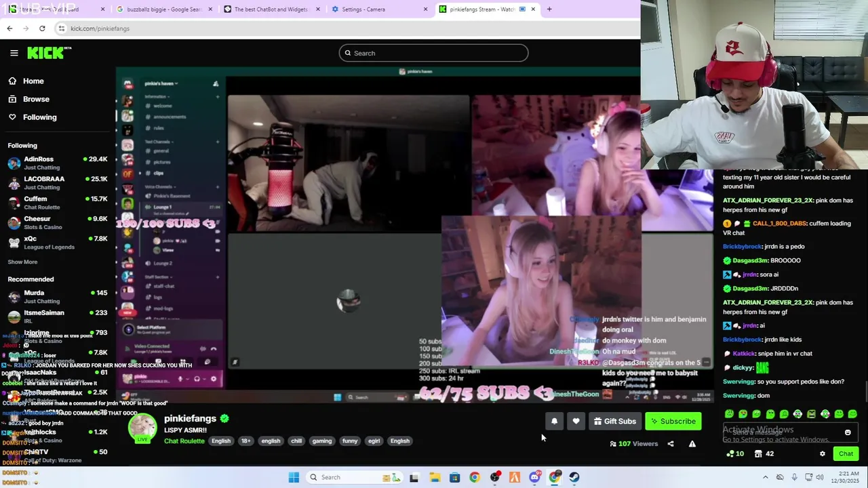Image resolution: width=868 pixels, height=488 pixels.
Task: Open Task View on the taskbar
Action: coord(414,477)
